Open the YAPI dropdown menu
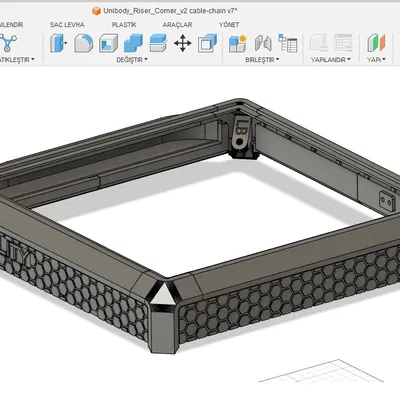 pos(376,60)
